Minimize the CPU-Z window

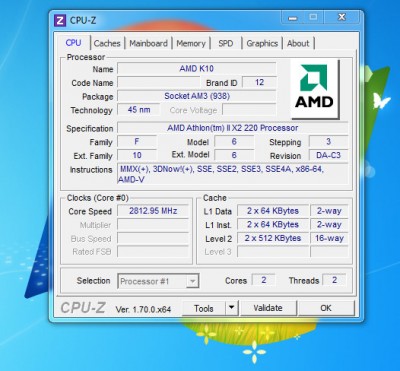coord(293,17)
